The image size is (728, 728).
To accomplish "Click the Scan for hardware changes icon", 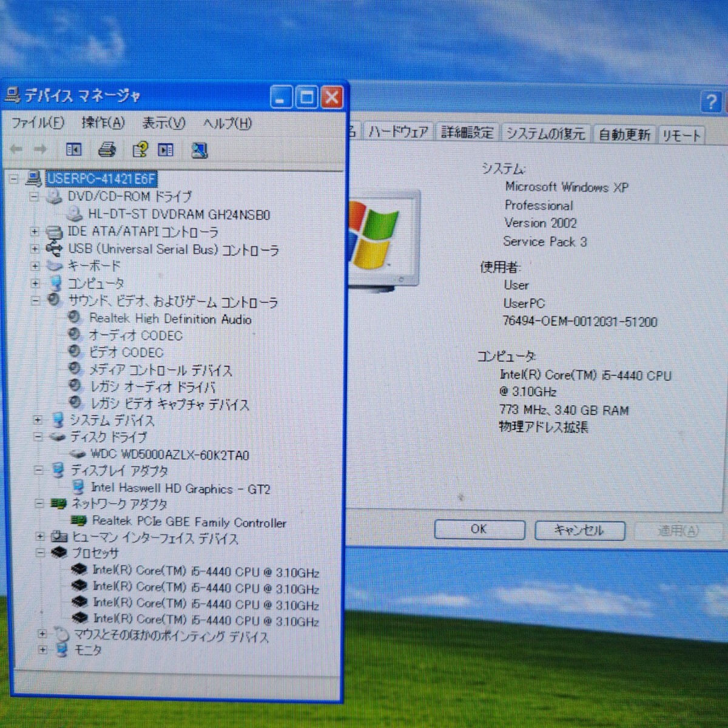I will coord(200,150).
